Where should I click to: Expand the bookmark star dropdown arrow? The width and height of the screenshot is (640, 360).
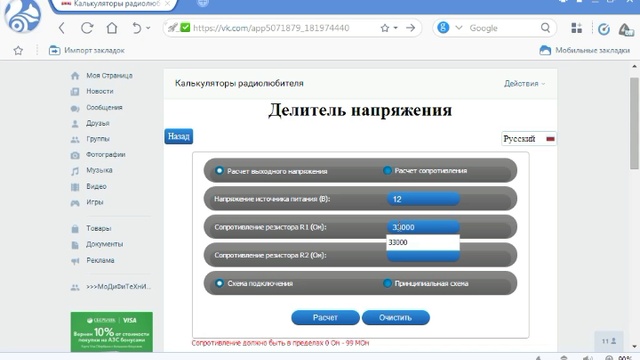point(396,28)
